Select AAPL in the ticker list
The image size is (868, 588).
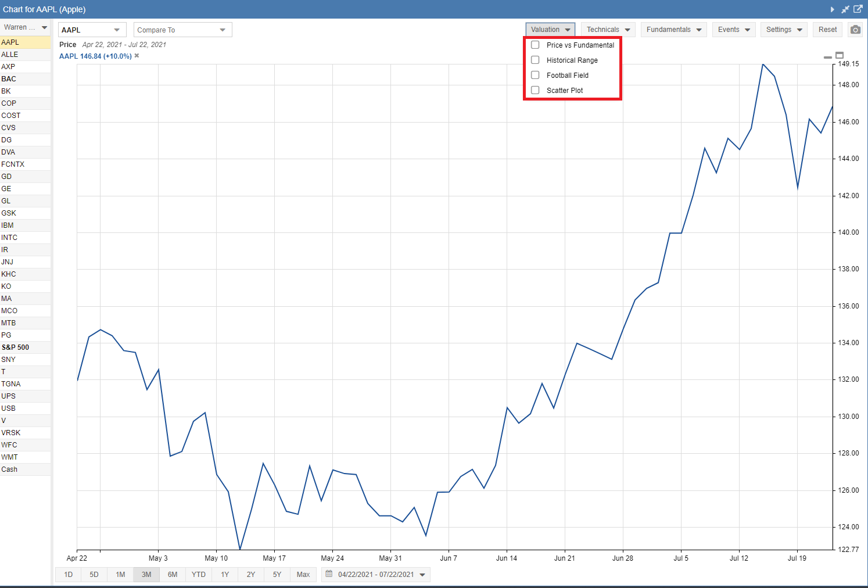click(26, 42)
